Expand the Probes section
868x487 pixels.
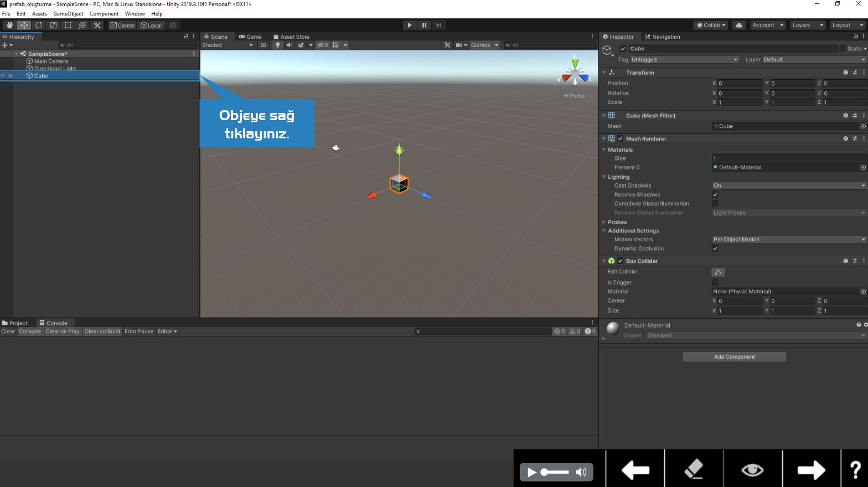click(604, 222)
